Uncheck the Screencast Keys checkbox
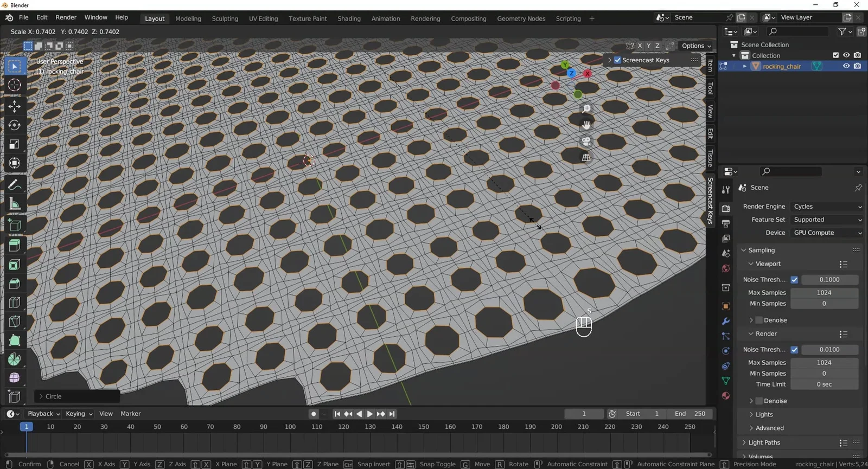This screenshot has width=868, height=469. click(x=617, y=60)
